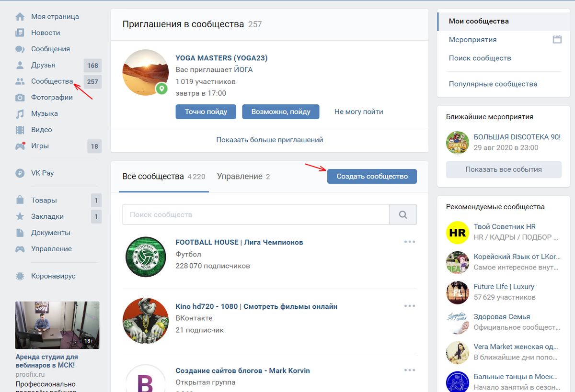Click the search magnifier button
The width and height of the screenshot is (575, 392).
[403, 214]
